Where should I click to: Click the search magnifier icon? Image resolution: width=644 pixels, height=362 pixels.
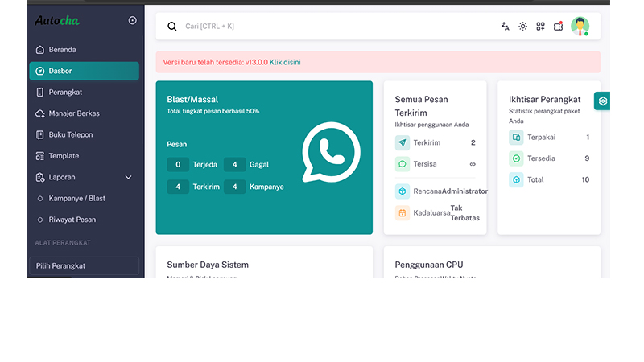click(x=172, y=27)
